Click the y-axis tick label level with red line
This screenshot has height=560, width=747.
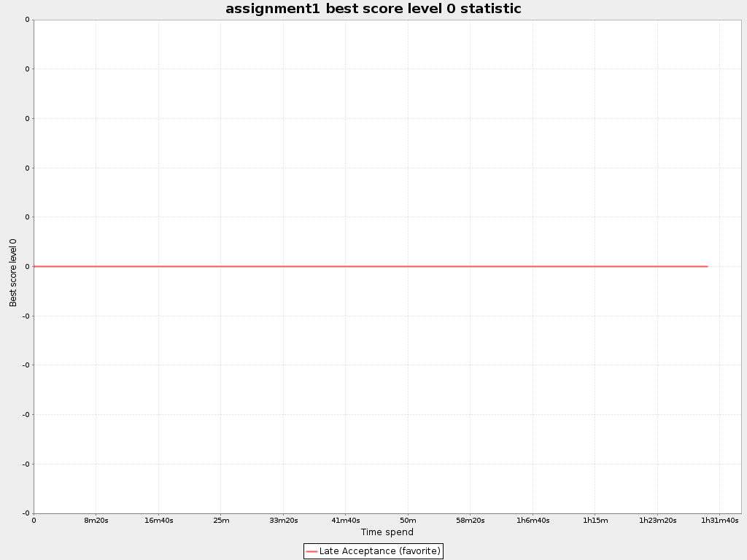[27, 267]
